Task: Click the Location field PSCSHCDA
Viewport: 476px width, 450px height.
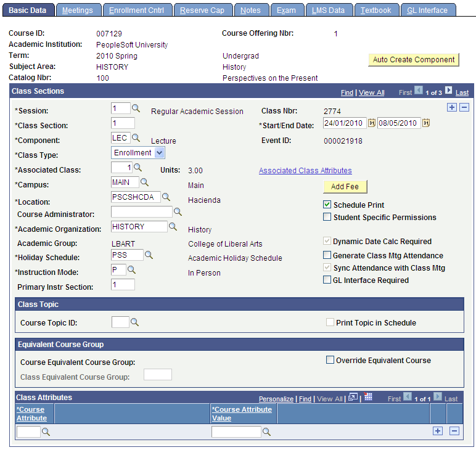Action: (136, 197)
